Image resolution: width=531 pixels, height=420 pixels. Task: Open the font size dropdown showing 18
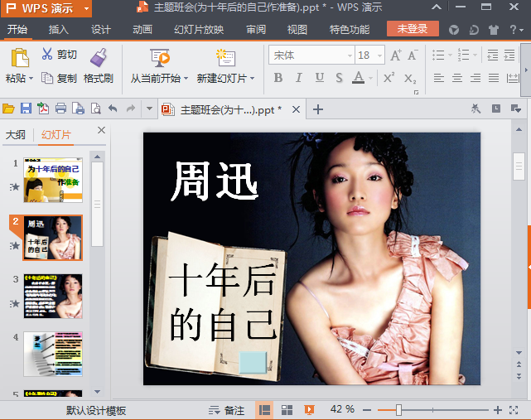coord(378,56)
